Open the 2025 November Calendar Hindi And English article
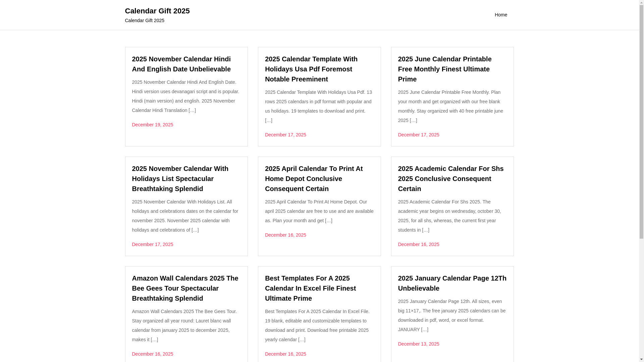Image resolution: width=644 pixels, height=362 pixels. click(181, 64)
